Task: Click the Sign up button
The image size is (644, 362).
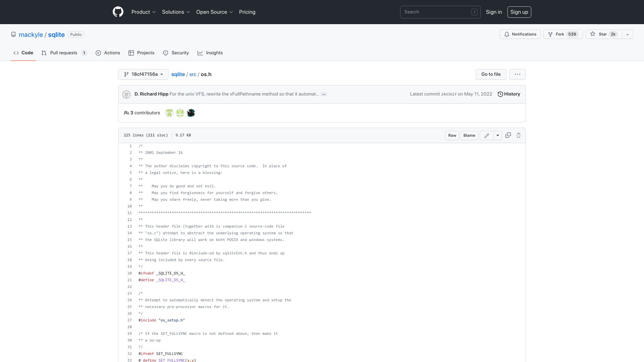Action: (x=519, y=12)
